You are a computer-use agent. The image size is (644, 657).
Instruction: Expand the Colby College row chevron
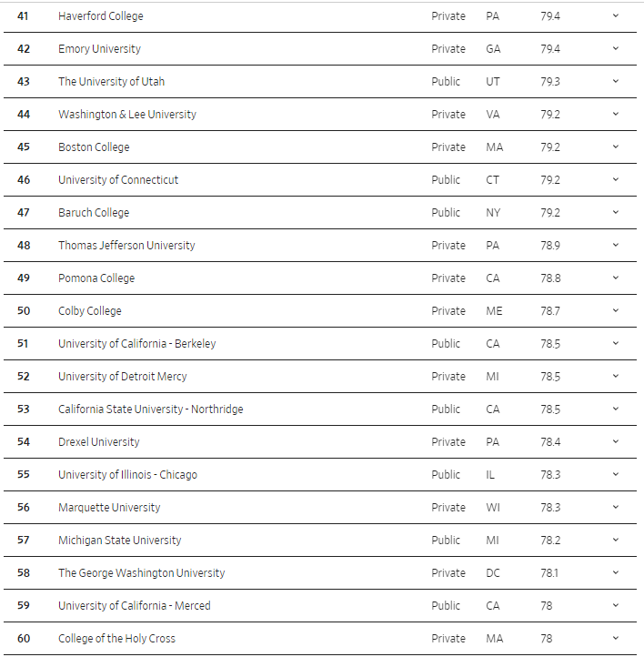pyautogui.click(x=615, y=311)
